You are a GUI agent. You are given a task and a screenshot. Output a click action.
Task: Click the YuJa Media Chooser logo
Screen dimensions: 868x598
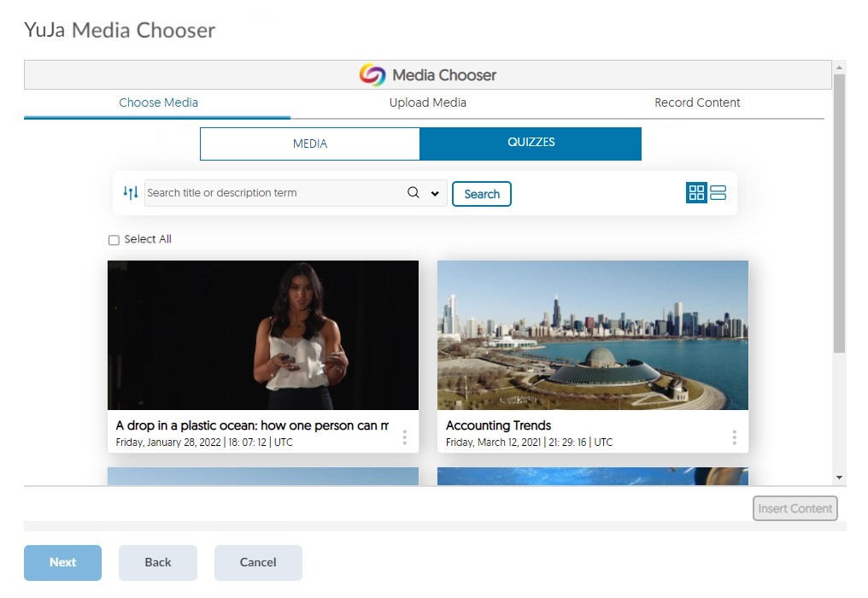click(x=372, y=75)
